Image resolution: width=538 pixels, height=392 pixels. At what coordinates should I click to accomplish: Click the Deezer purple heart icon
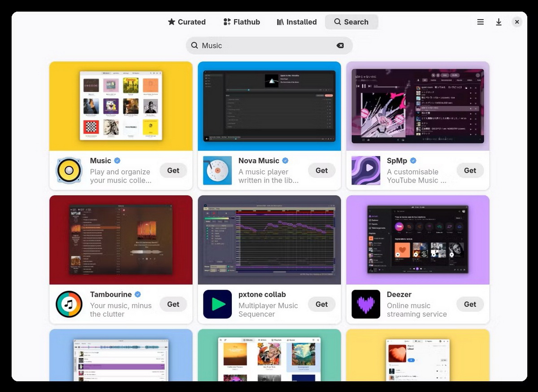click(x=366, y=304)
